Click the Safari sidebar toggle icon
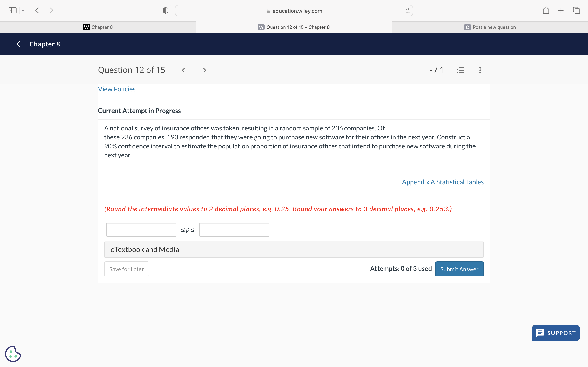 click(12, 10)
